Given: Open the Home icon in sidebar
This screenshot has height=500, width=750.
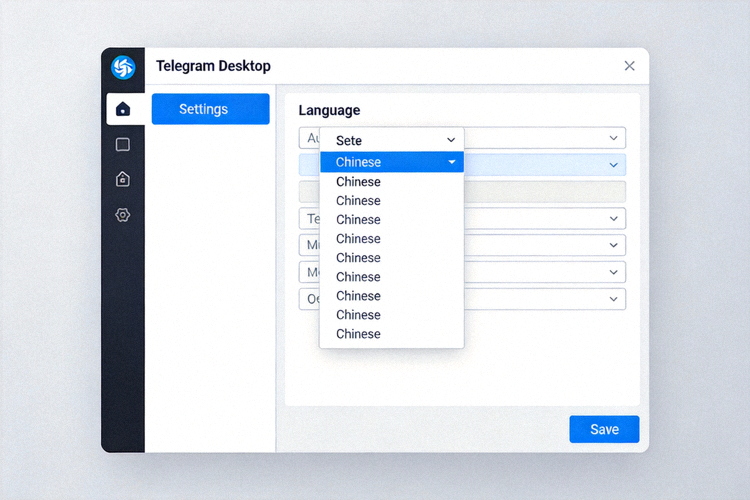Looking at the screenshot, I should pos(123,109).
